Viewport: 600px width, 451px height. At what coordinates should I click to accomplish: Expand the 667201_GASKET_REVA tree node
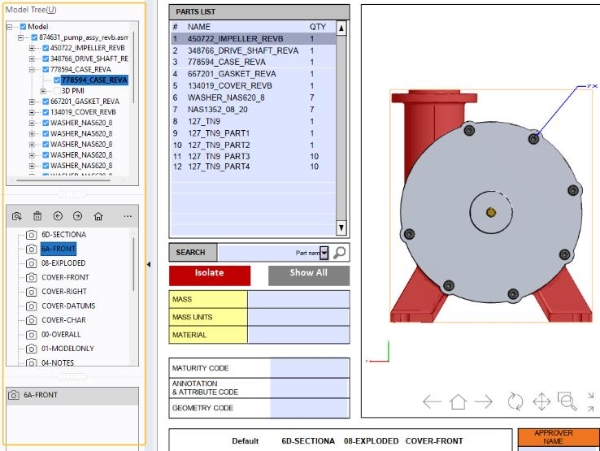click(x=32, y=101)
